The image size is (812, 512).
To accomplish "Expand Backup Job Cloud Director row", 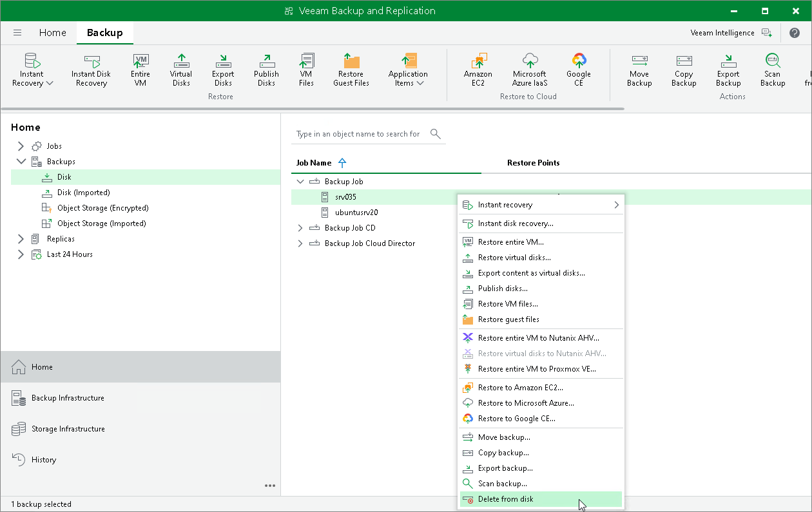I will (300, 243).
